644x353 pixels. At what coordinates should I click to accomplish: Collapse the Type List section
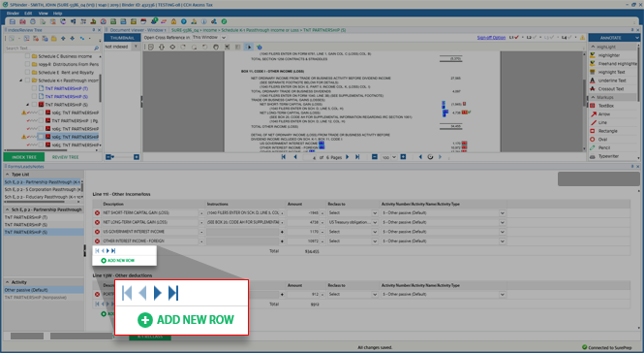(8, 175)
